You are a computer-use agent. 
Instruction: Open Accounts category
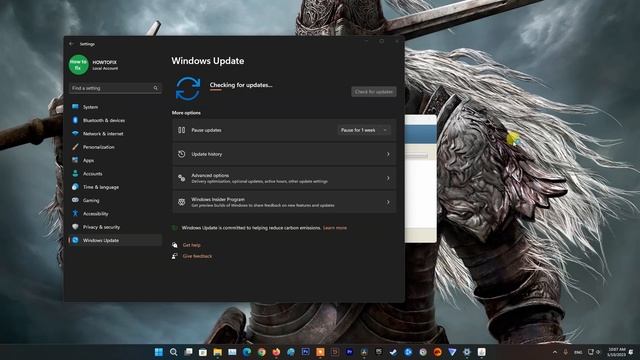tap(115, 173)
